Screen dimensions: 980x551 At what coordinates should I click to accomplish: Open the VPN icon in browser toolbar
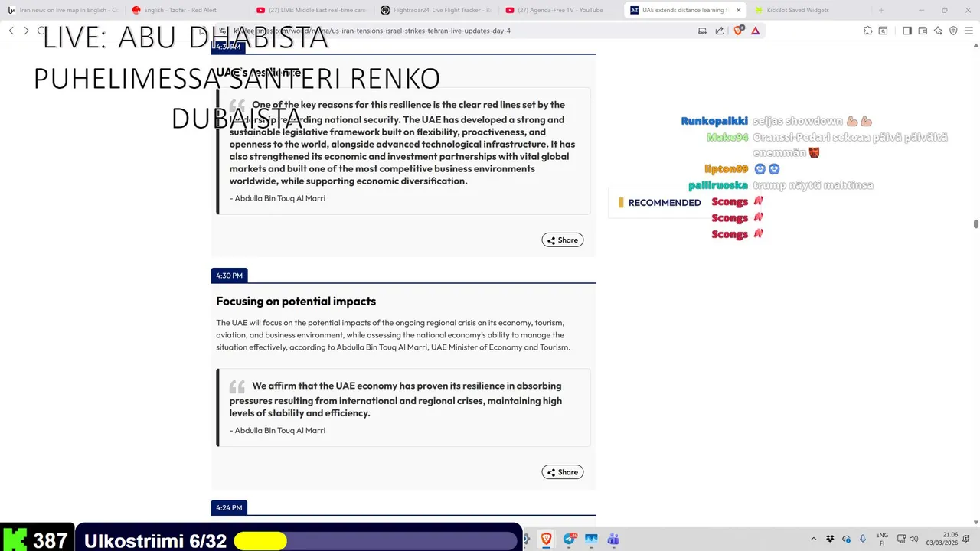pyautogui.click(x=953, y=31)
